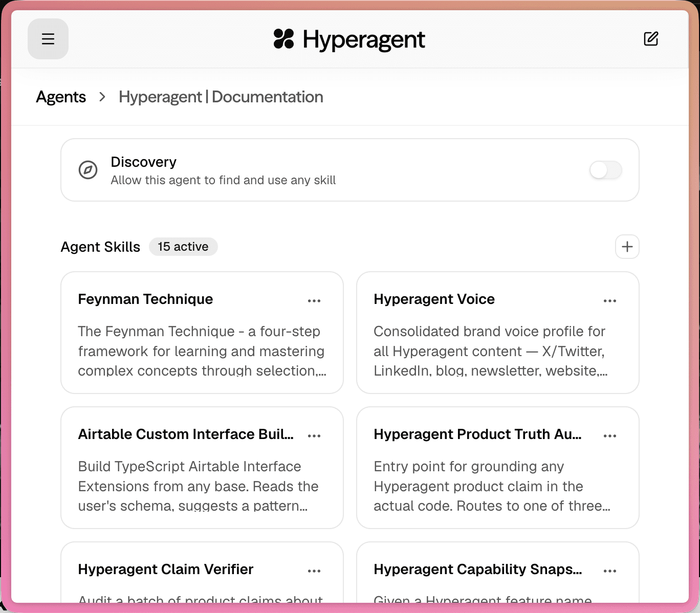Add a new agent skill

pos(627,247)
